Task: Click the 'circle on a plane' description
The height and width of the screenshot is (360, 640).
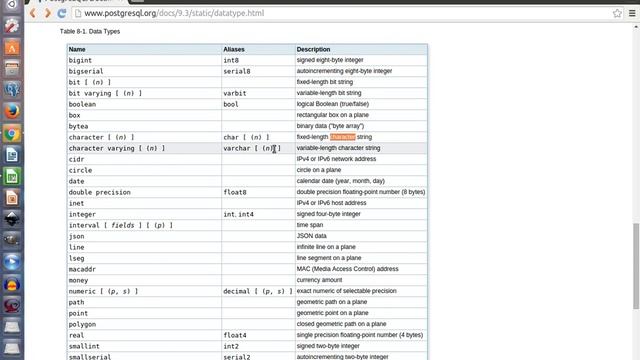Action: coord(319,170)
